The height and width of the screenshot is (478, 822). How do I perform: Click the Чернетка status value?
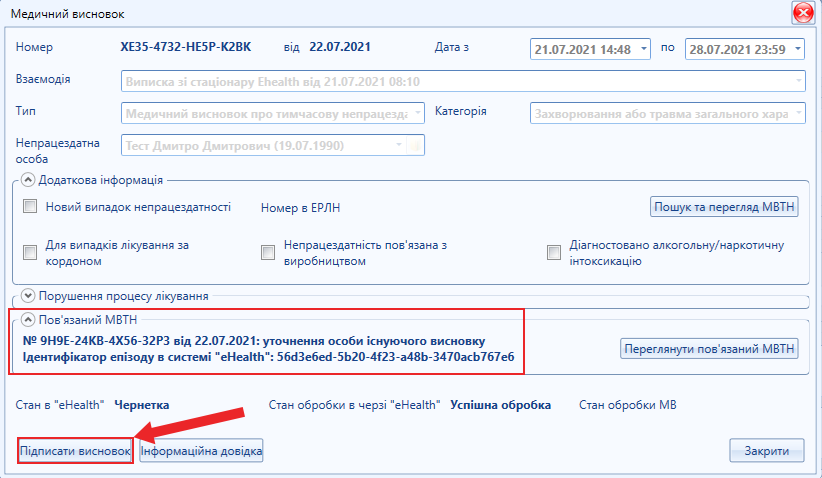(x=142, y=405)
